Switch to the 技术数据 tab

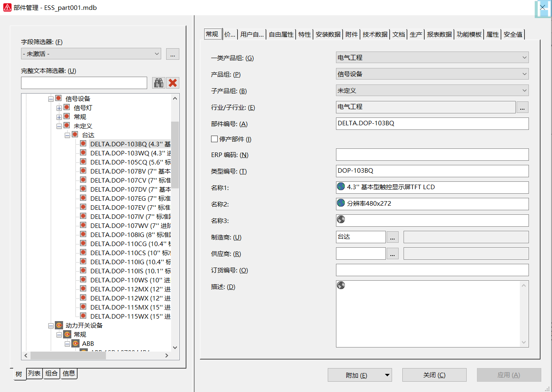pyautogui.click(x=375, y=35)
